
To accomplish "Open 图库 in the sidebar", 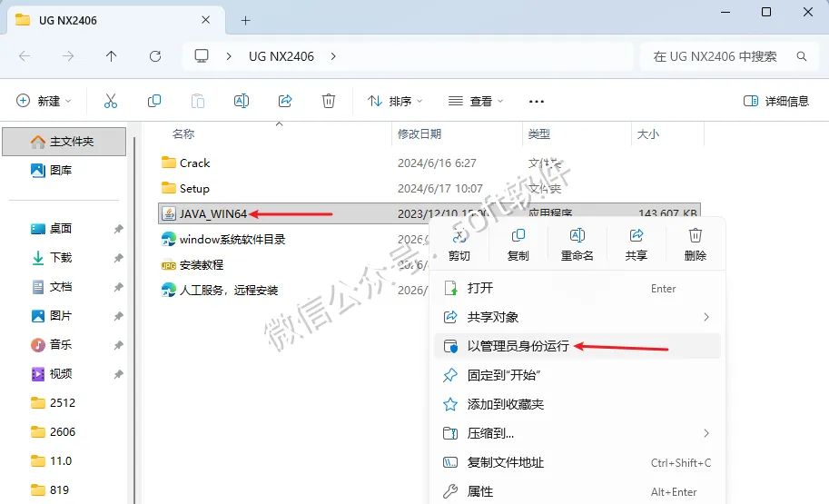I will 51,171.
